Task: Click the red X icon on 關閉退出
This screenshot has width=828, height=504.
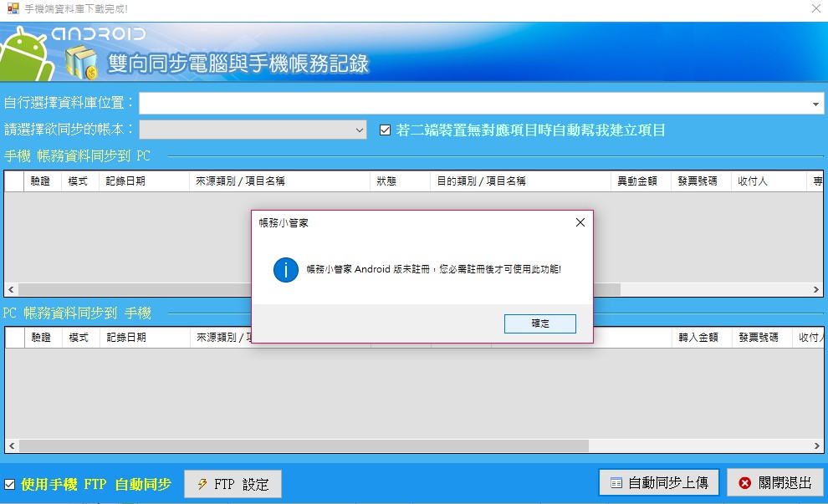Action: click(x=744, y=483)
